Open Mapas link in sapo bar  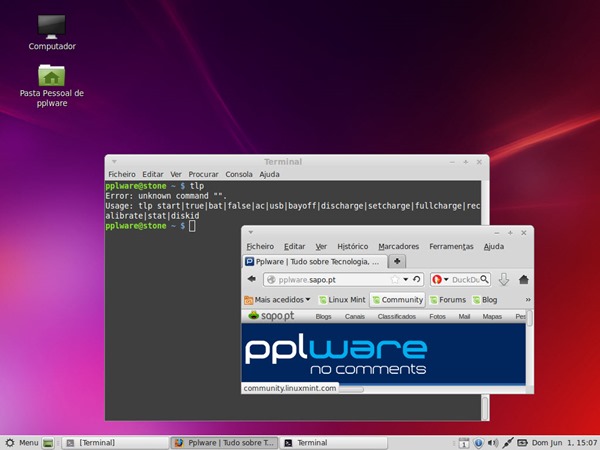coord(492,316)
